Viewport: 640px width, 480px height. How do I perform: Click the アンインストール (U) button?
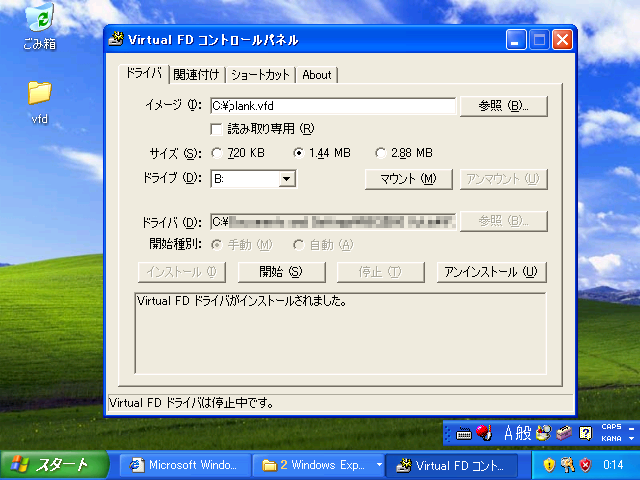pos(491,272)
